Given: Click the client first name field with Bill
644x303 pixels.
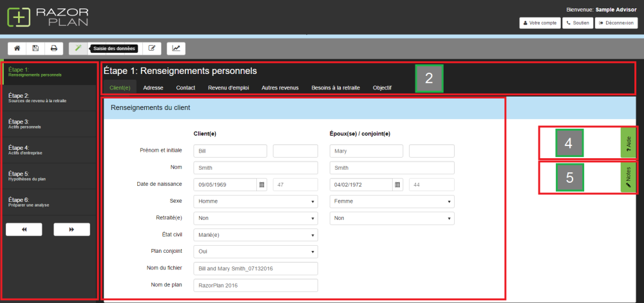Looking at the screenshot, I should pos(231,151).
